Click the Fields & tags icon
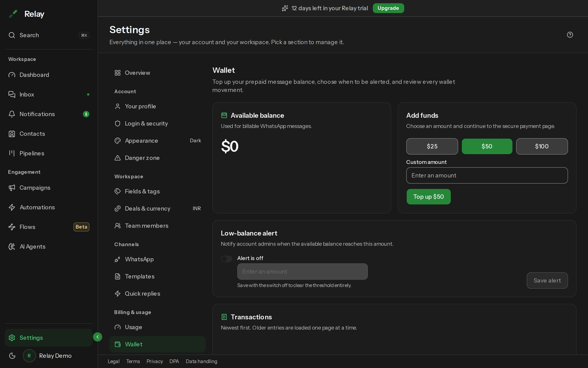This screenshot has height=368, width=588. (118, 191)
